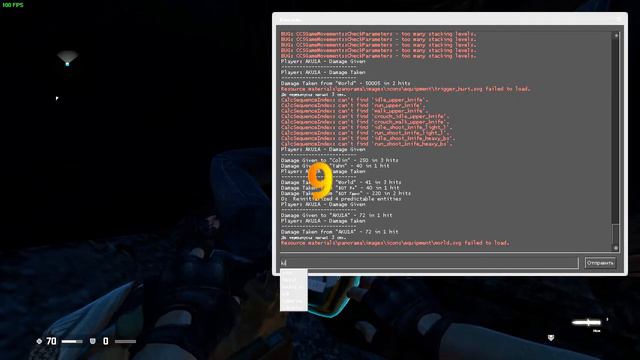Select the can't find 'crouch_idle_upper_knife' line
Image resolution: width=640 pixels, height=360 pixels.
click(364, 116)
